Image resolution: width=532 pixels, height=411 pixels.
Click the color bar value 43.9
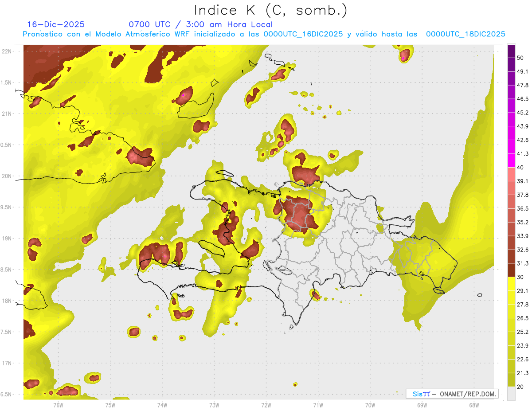pyautogui.click(x=523, y=126)
